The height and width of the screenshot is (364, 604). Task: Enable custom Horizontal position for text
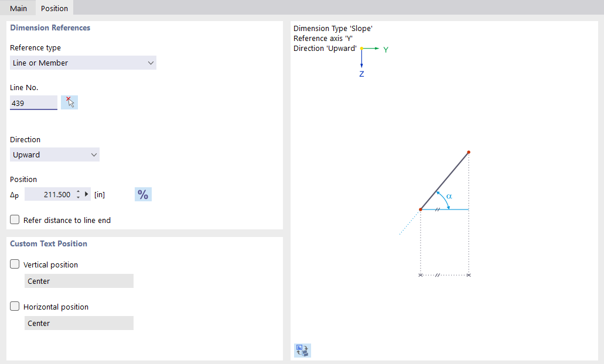pyautogui.click(x=14, y=306)
